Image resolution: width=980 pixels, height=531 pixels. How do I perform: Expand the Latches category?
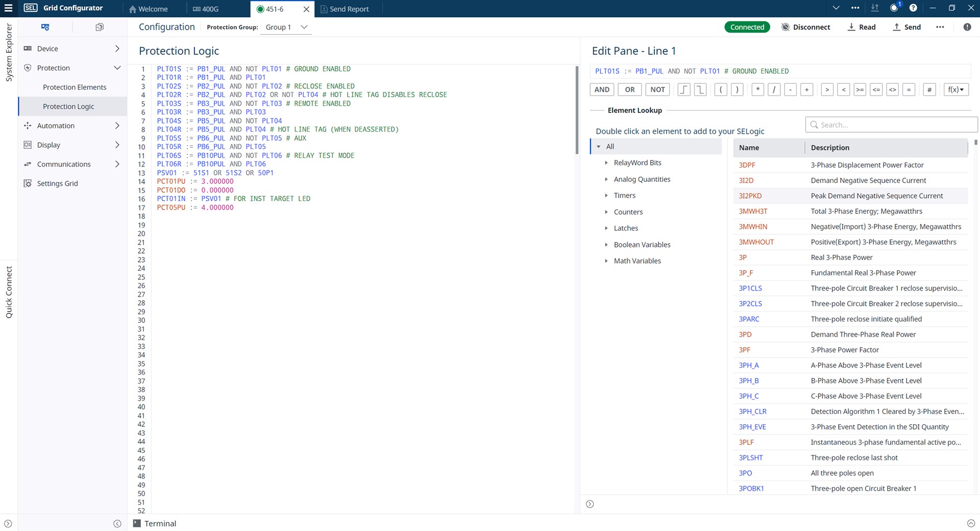click(606, 228)
